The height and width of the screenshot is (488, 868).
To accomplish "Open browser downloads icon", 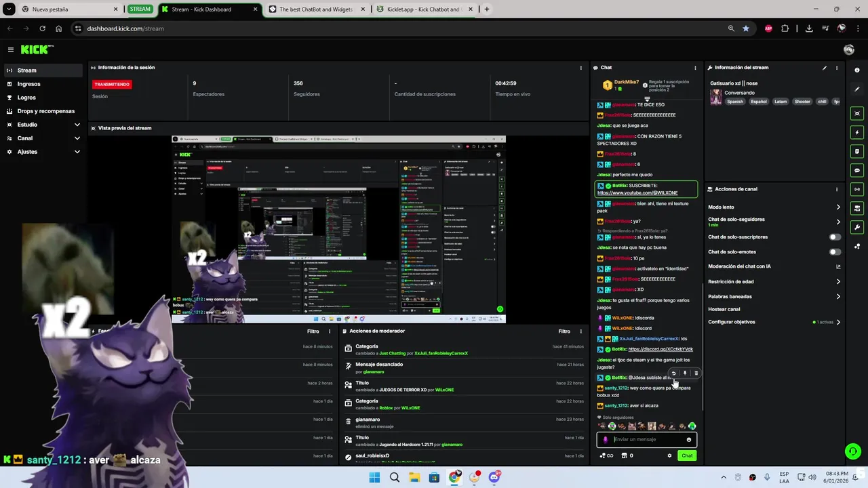I will [x=809, y=28].
